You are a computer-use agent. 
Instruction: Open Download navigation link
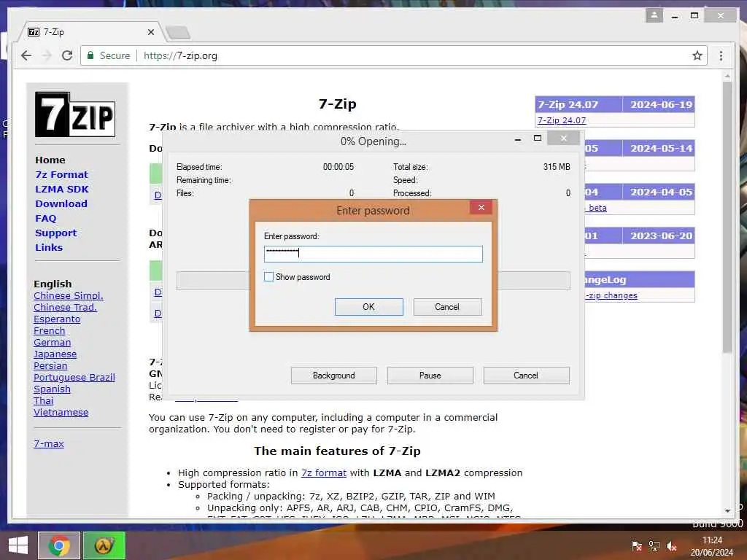click(x=61, y=204)
